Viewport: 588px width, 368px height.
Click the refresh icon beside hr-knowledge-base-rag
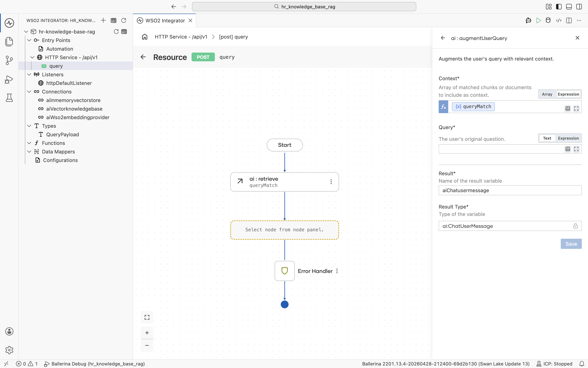(x=116, y=32)
